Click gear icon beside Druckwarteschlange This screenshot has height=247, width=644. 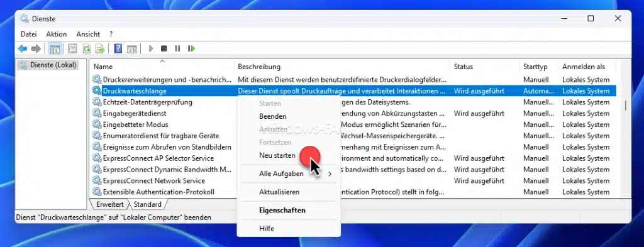(x=97, y=91)
